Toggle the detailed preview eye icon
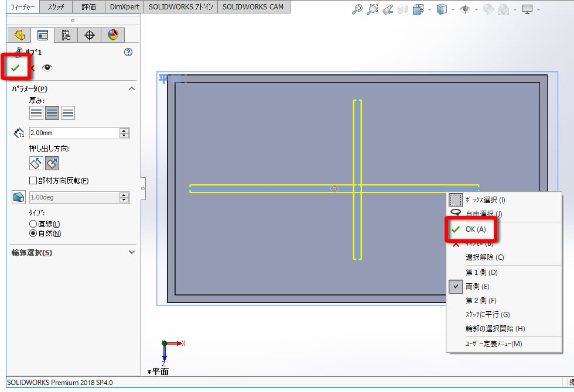The image size is (574, 392). 47,68
